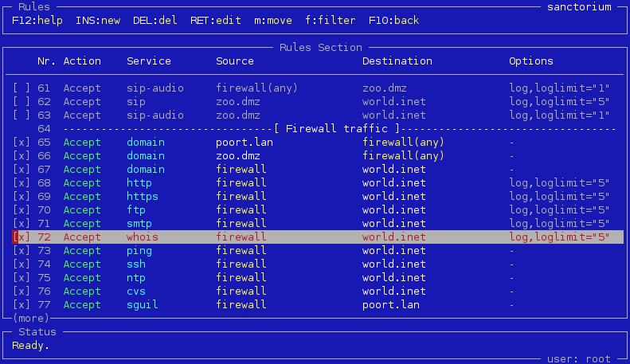Disable rule 65 using its checkbox
This screenshot has height=364, width=630.
click(x=22, y=142)
